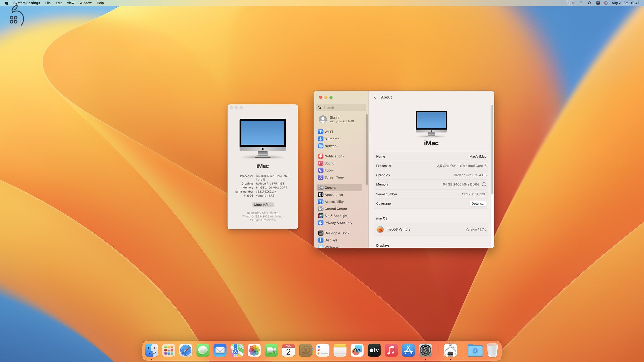Screen dimensions: 644x362
Task: Click the macOS Ventura row
Action: click(431, 229)
